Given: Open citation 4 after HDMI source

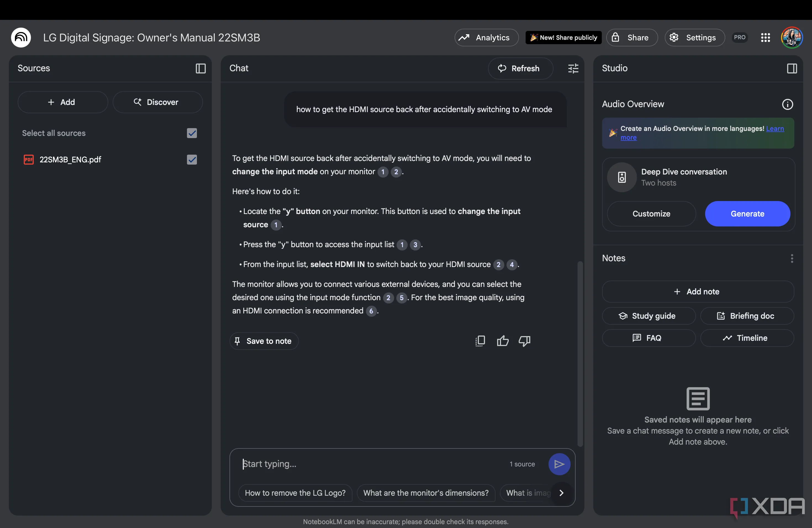Looking at the screenshot, I should [512, 265].
